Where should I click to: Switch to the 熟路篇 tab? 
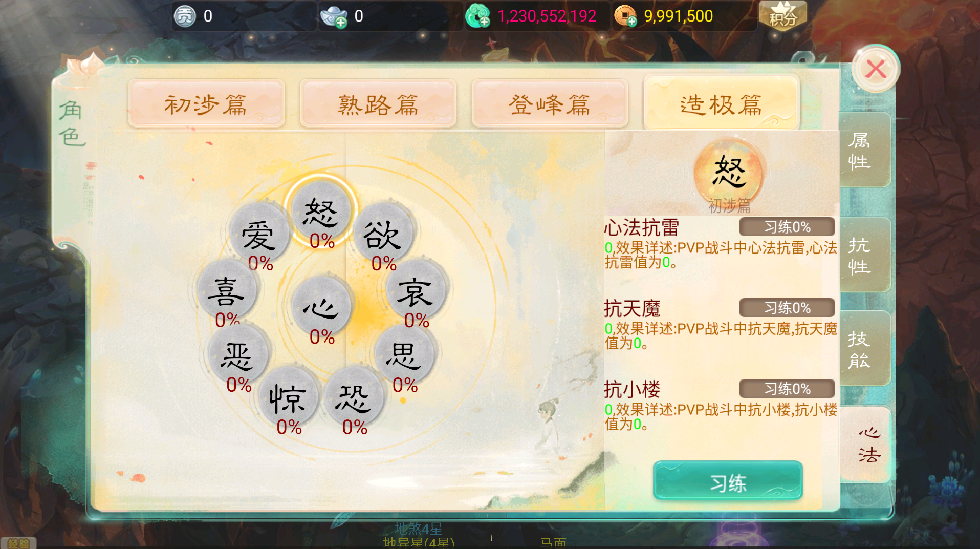pyautogui.click(x=378, y=104)
